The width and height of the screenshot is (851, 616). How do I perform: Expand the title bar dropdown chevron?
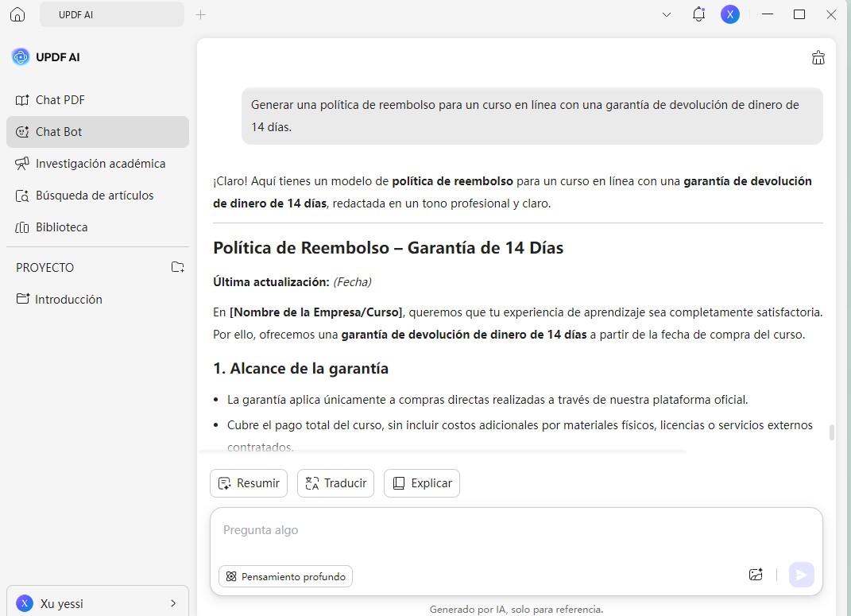click(x=667, y=14)
